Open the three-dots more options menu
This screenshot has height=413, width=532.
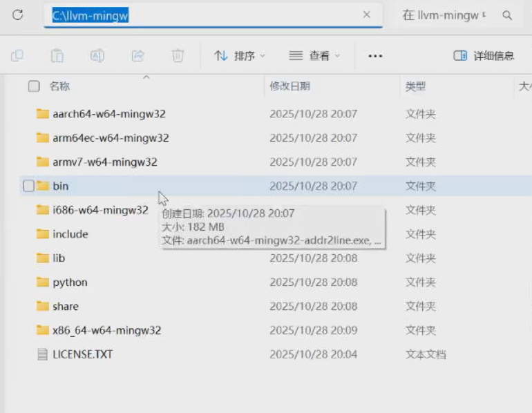pos(375,56)
